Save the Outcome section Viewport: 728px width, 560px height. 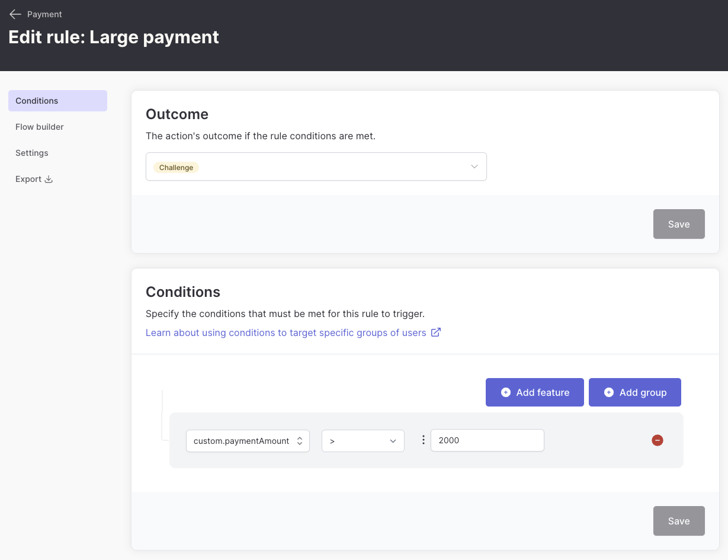[679, 224]
